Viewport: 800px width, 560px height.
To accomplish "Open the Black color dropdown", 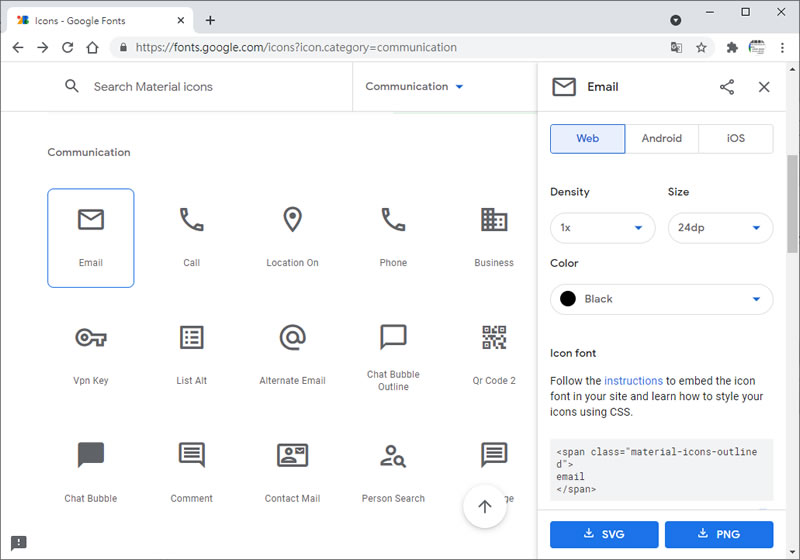I will coord(661,299).
